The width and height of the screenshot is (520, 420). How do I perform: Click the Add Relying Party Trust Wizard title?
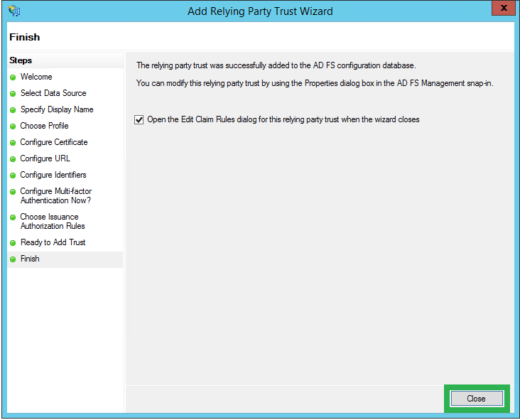pos(260,11)
